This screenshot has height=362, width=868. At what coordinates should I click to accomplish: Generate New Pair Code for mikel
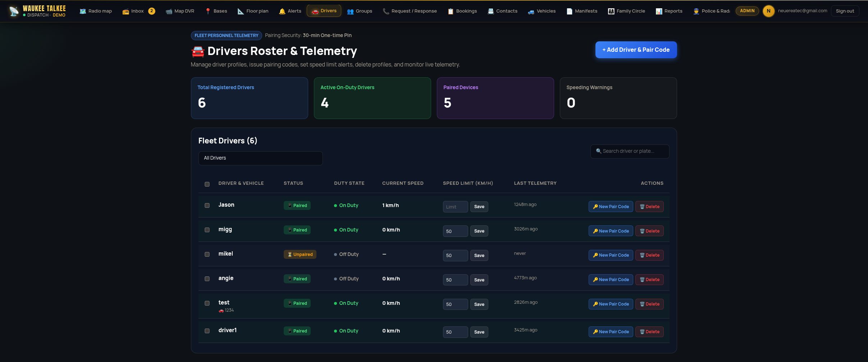(611, 255)
